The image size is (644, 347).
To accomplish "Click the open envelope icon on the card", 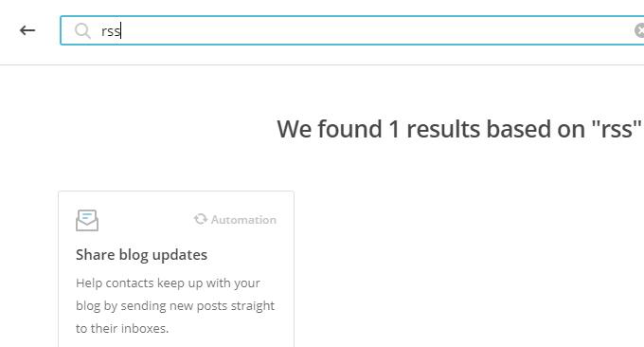I will (87, 220).
